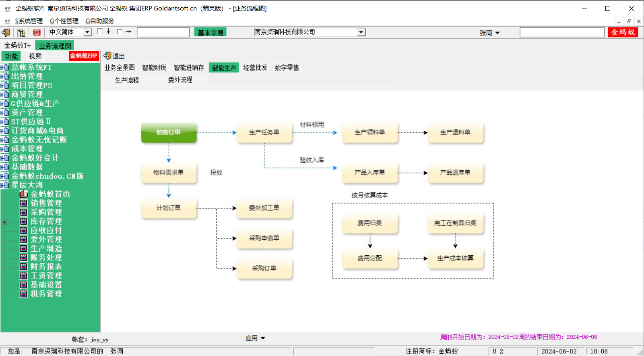Click the 帐套: jmy_yy label
Image resolution: width=644 pixels, height=356 pixels.
(x=90, y=339)
